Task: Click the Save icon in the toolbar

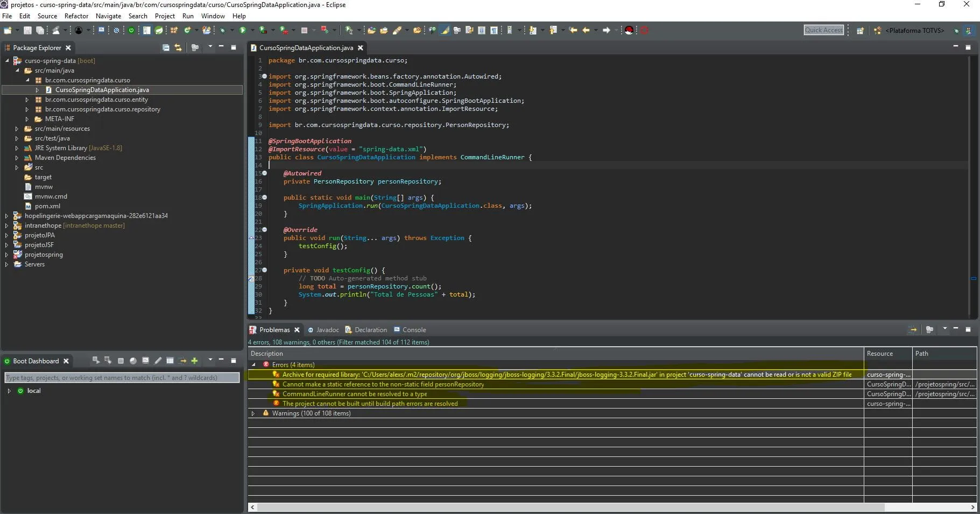Action: (27, 31)
